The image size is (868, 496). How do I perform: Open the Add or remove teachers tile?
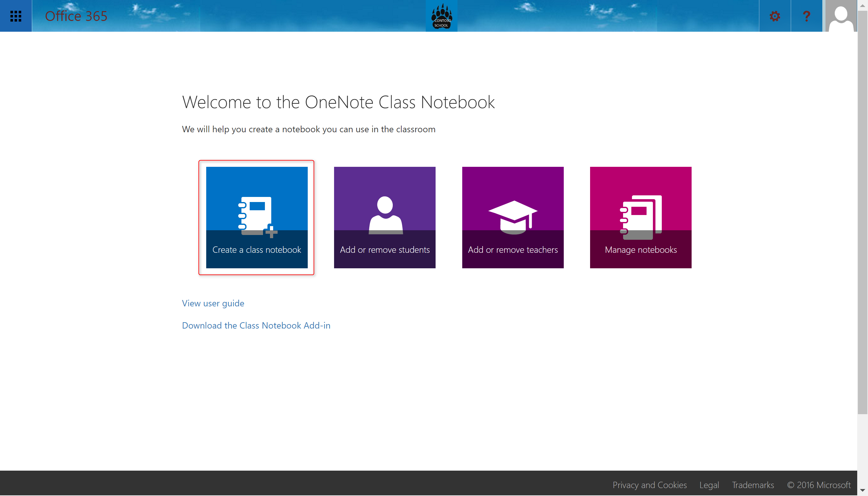(x=513, y=217)
